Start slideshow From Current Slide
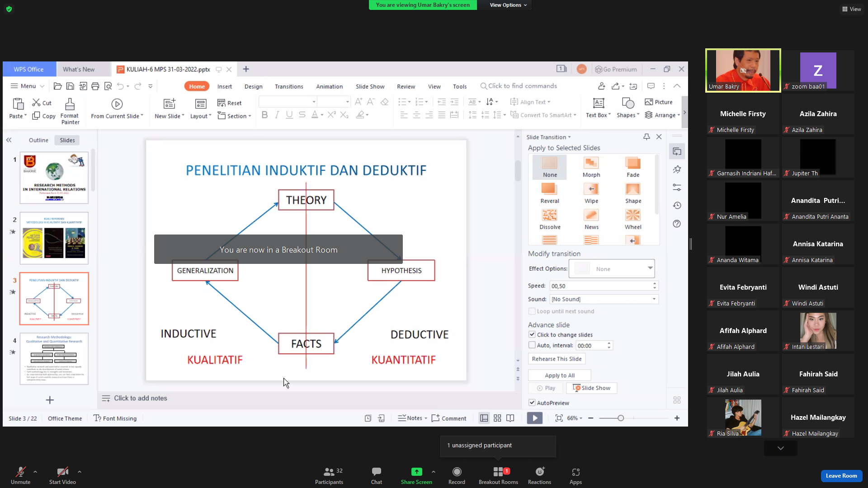Viewport: 868px width, 488px height. (x=117, y=109)
